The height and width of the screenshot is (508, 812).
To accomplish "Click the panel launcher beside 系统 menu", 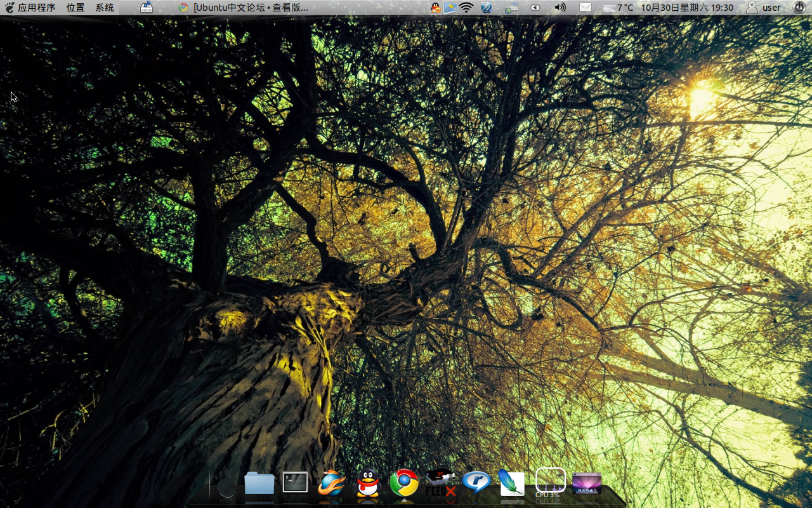I will [x=147, y=8].
